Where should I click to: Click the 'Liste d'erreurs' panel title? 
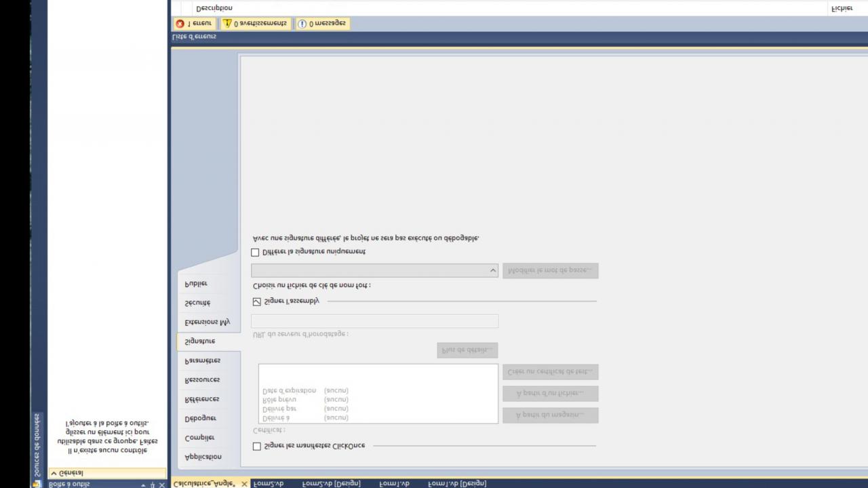(x=194, y=37)
